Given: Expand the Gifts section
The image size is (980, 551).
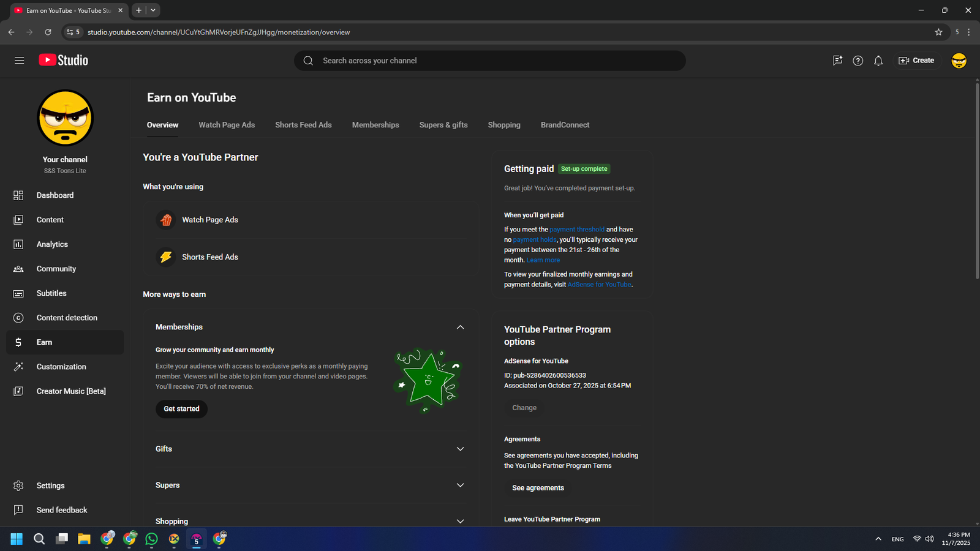Looking at the screenshot, I should click(x=460, y=449).
